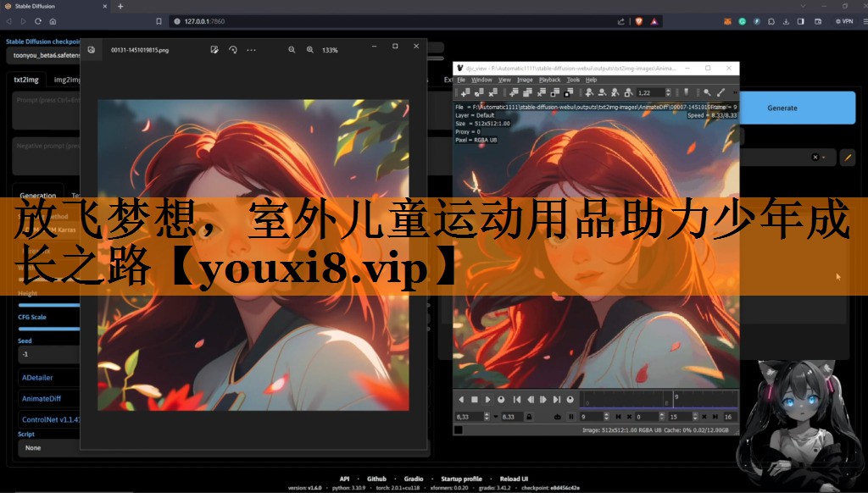
Task: Open the File menu in djv_view
Action: [x=461, y=80]
